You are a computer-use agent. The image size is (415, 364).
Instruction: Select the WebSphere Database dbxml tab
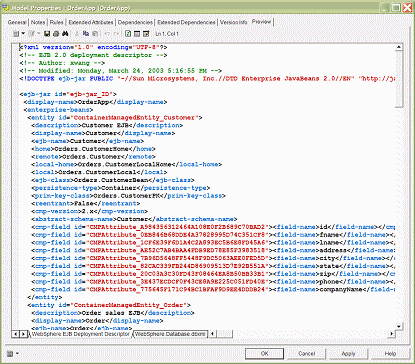[170, 334]
